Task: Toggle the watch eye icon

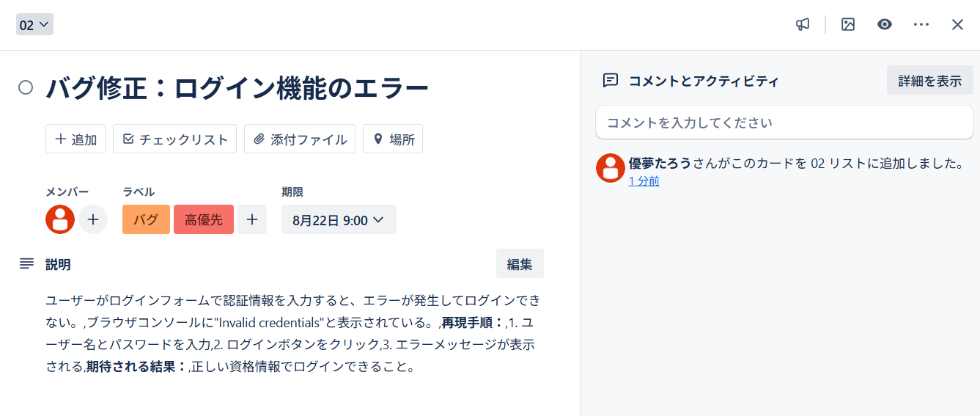Action: pyautogui.click(x=885, y=24)
